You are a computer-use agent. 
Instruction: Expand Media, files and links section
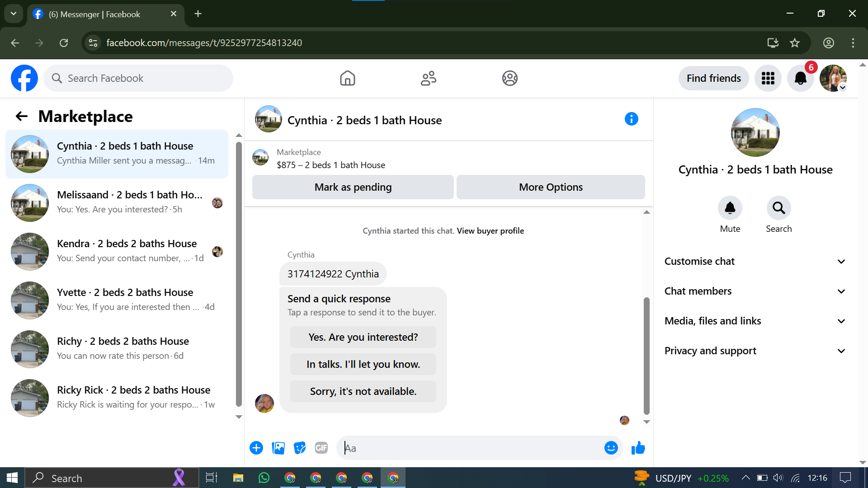(755, 321)
